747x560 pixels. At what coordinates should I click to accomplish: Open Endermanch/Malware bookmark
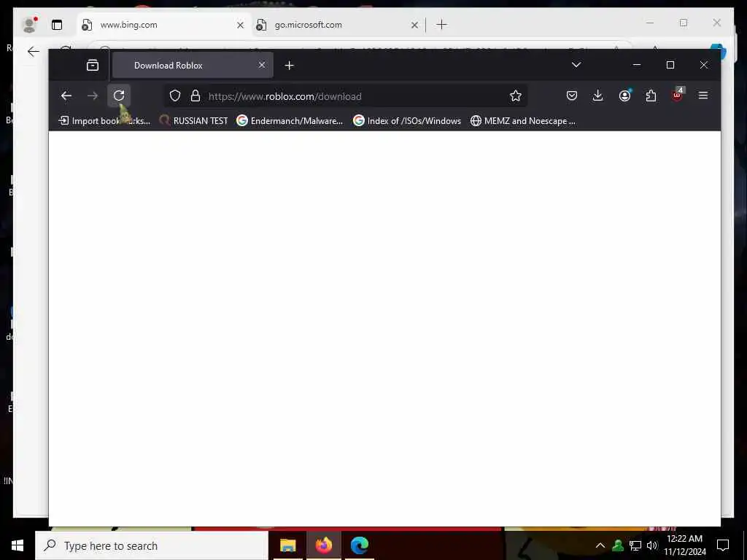pos(290,121)
